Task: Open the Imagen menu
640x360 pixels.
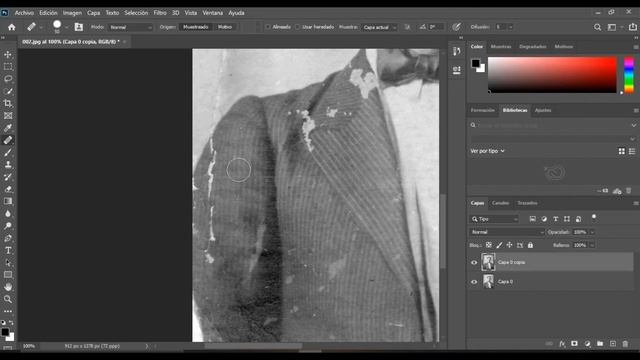Action: pyautogui.click(x=72, y=13)
